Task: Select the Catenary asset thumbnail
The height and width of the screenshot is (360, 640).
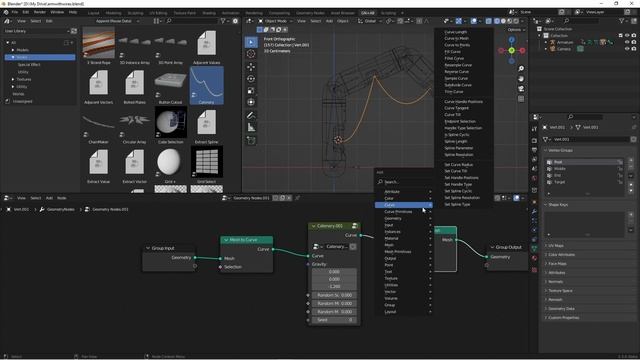Action: coord(207,86)
